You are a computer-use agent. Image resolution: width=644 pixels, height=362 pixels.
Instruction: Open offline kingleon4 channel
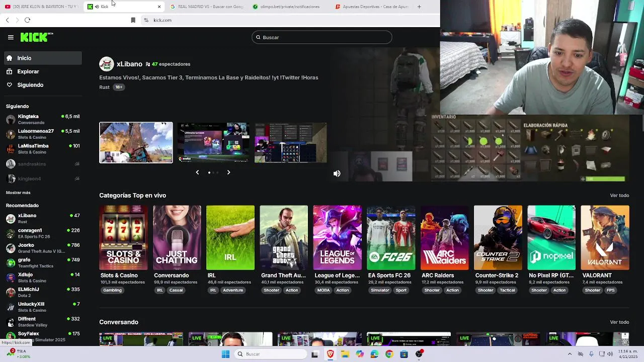click(x=43, y=178)
